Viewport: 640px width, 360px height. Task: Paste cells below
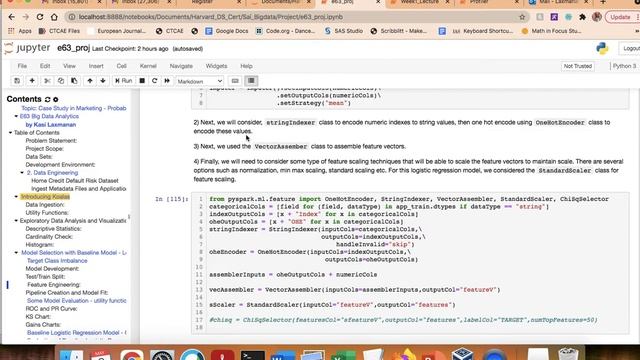pos(74,81)
